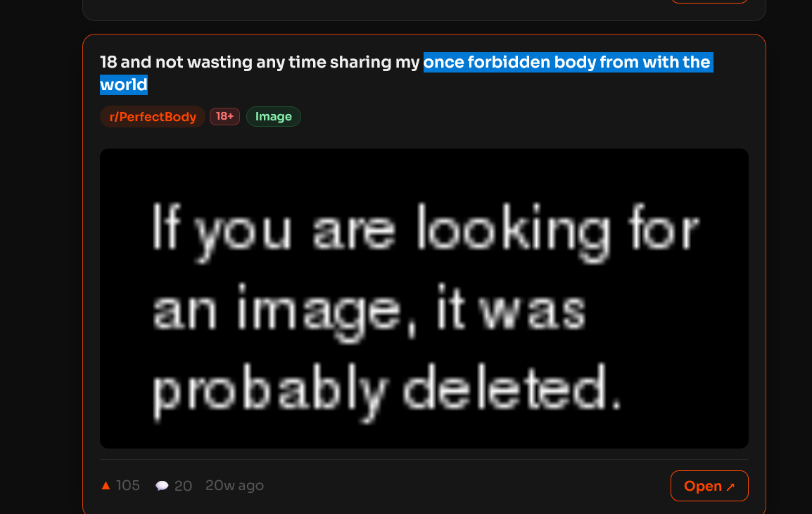Click the upvote count 105
The width and height of the screenshot is (812, 514).
tap(128, 486)
